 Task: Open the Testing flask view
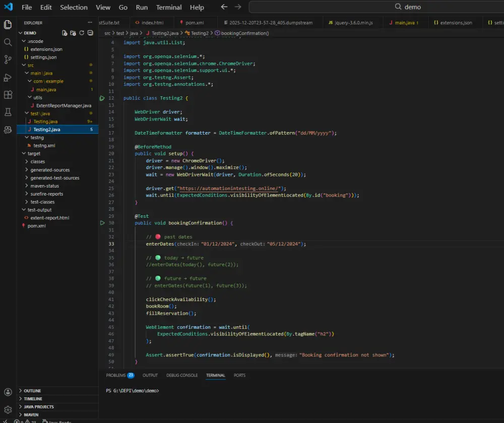click(8, 112)
